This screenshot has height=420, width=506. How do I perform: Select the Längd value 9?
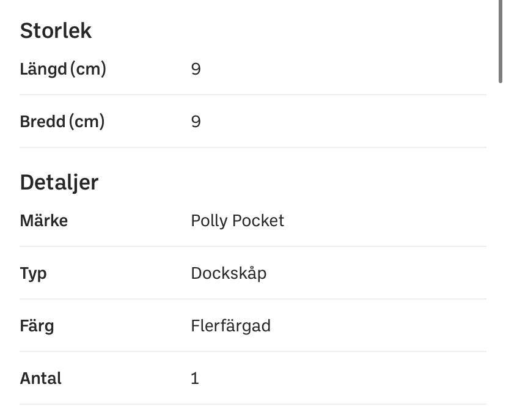point(196,69)
